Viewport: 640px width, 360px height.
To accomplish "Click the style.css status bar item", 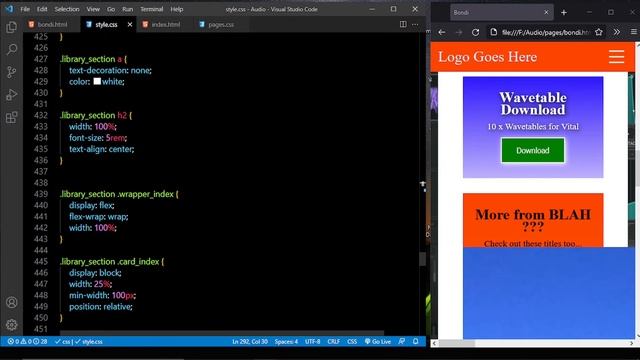I will click(x=89, y=342).
